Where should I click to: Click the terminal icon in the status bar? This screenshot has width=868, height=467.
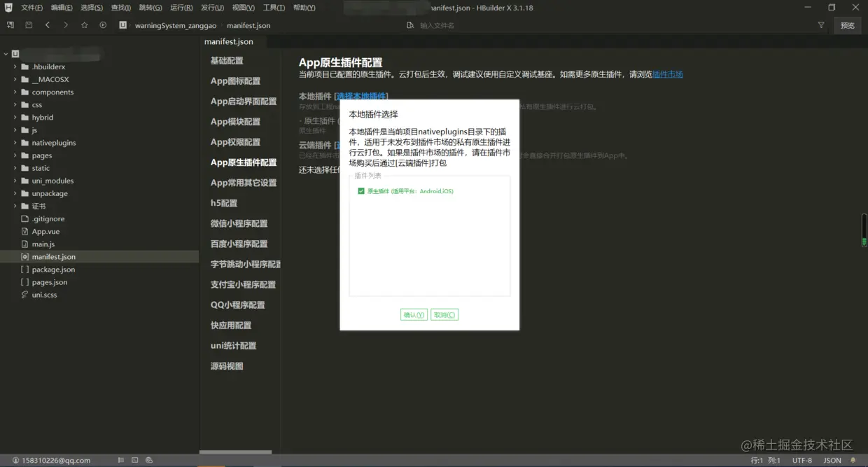135,460
